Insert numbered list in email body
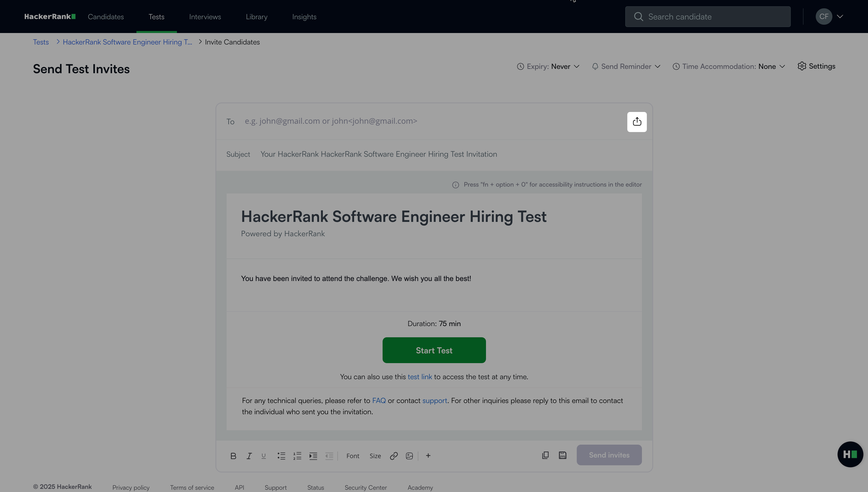 click(x=297, y=456)
